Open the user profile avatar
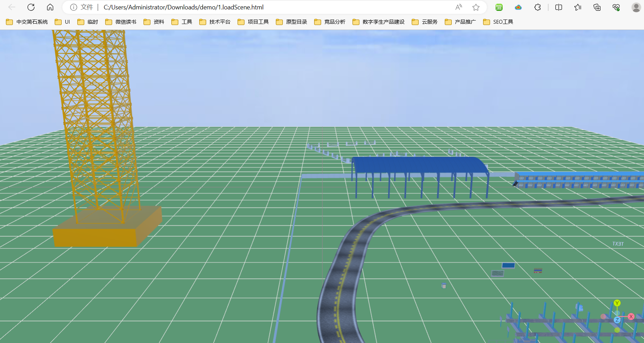The height and width of the screenshot is (343, 644). [636, 7]
